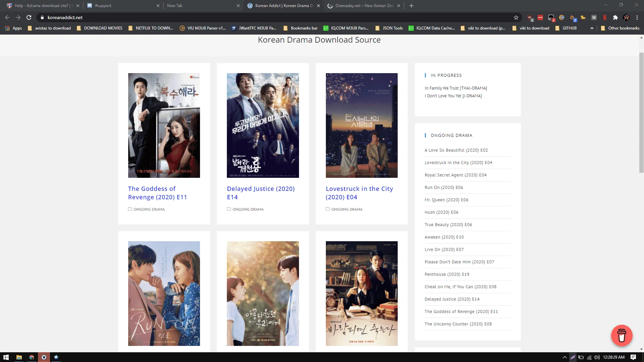This screenshot has width=644, height=362.
Task: Open Mr. Queen (2020) E06 sidebar link
Action: [446, 200]
